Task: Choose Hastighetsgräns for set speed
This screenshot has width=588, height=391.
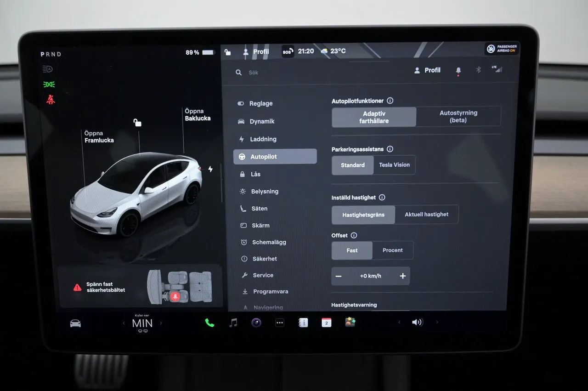Action: click(363, 215)
